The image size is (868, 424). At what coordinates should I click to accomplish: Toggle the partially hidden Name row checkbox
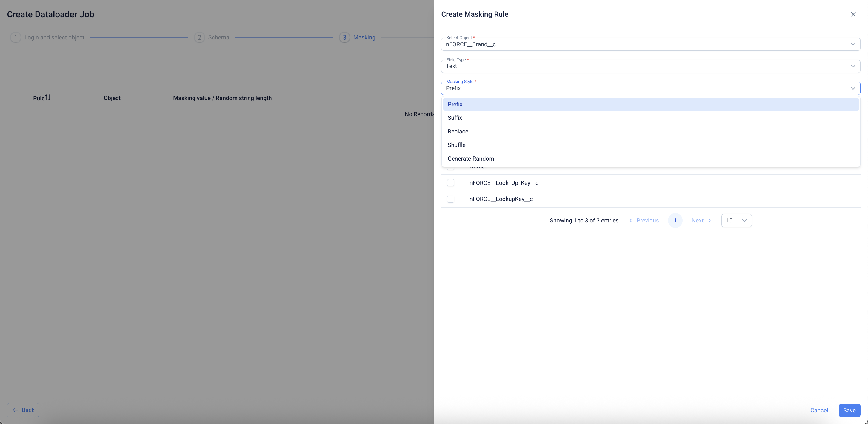click(450, 168)
